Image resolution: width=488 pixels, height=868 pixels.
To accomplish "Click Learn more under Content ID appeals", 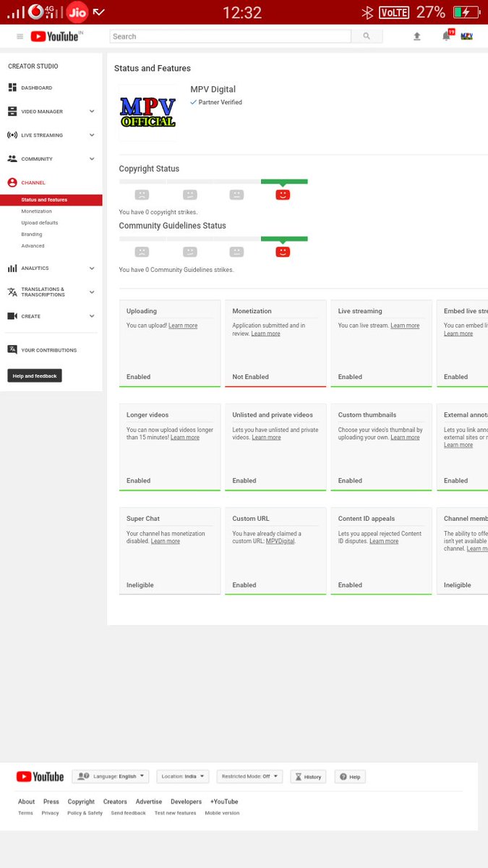I will click(384, 541).
